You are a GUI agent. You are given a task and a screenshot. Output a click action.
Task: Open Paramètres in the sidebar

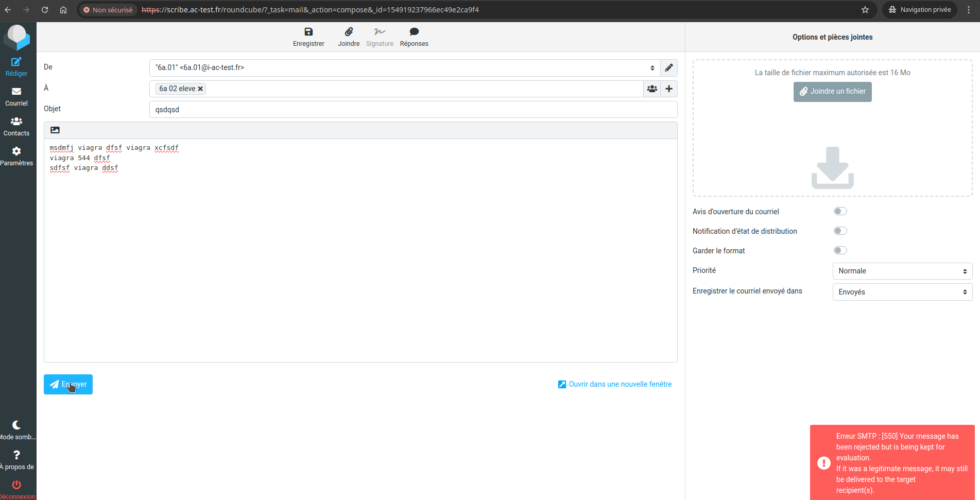tap(16, 156)
